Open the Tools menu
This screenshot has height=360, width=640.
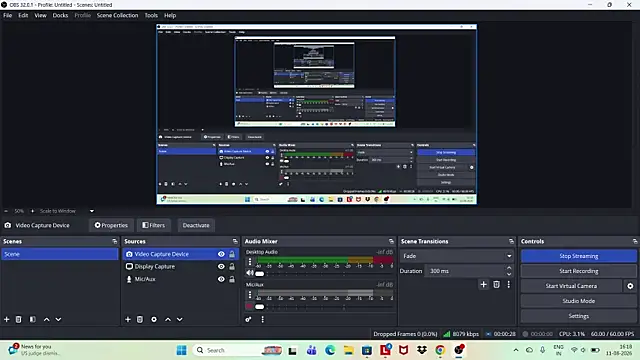151,15
